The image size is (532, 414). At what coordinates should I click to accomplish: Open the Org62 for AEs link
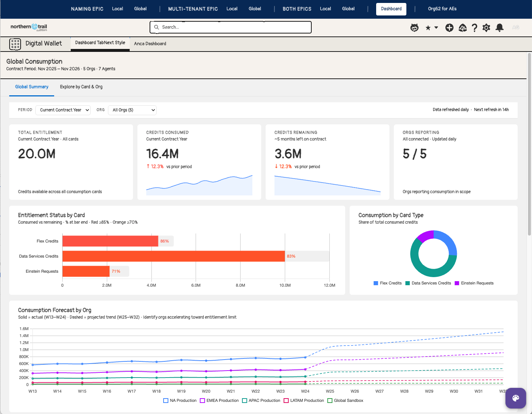tap(442, 9)
